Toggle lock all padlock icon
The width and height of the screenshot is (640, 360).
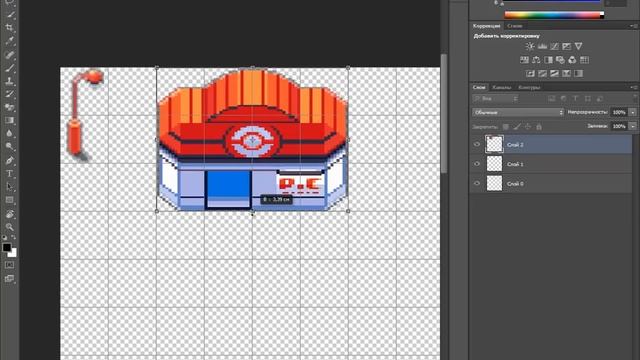click(539, 127)
